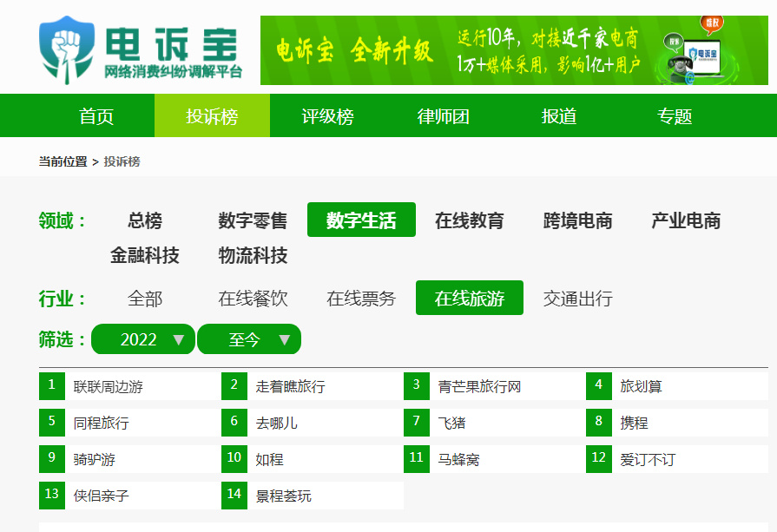Viewport: 777px width, 532px height.
Task: Select the 数字生活 domain filter
Action: (361, 220)
